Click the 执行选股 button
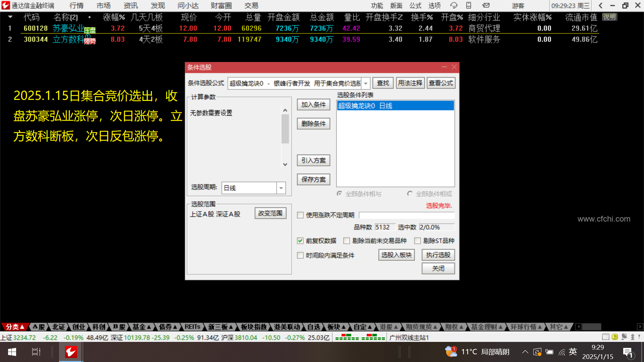Image resolution: width=644 pixels, height=362 pixels. point(438,255)
